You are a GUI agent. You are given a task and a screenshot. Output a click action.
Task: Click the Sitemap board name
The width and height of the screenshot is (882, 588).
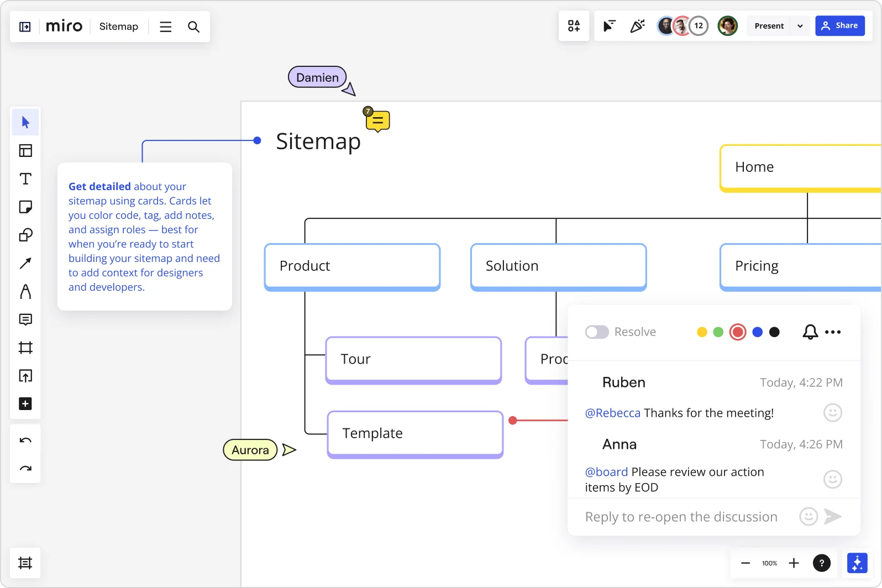pos(119,27)
